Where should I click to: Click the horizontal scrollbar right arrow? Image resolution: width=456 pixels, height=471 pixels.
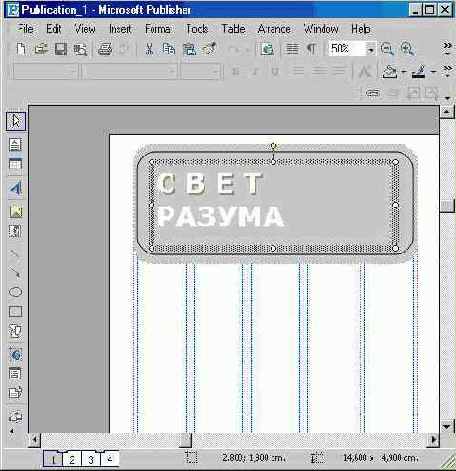tap(433, 440)
